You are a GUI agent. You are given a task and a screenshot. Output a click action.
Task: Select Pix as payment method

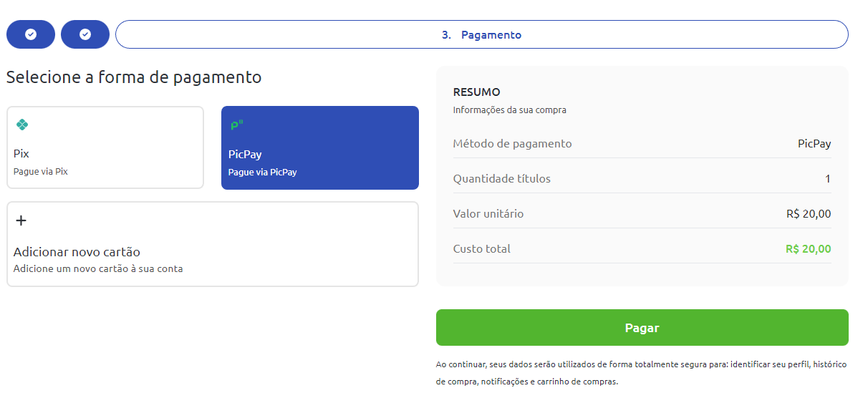105,147
